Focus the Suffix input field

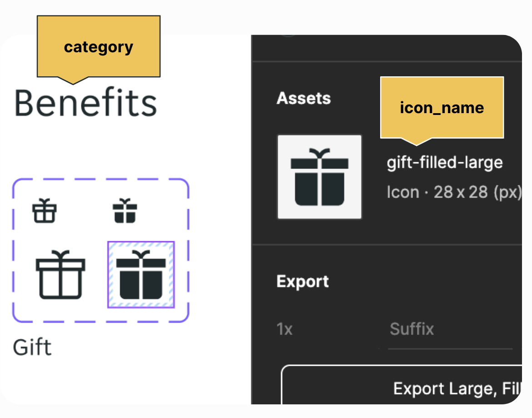449,329
